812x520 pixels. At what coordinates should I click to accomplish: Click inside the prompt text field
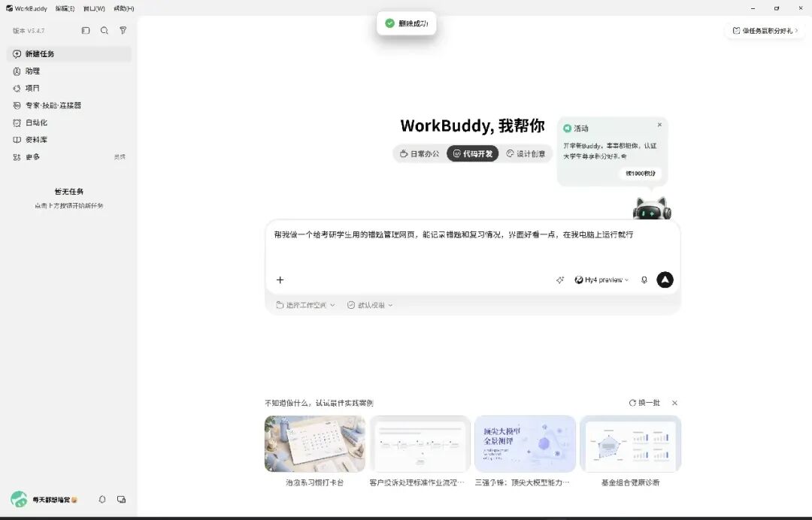click(472, 247)
